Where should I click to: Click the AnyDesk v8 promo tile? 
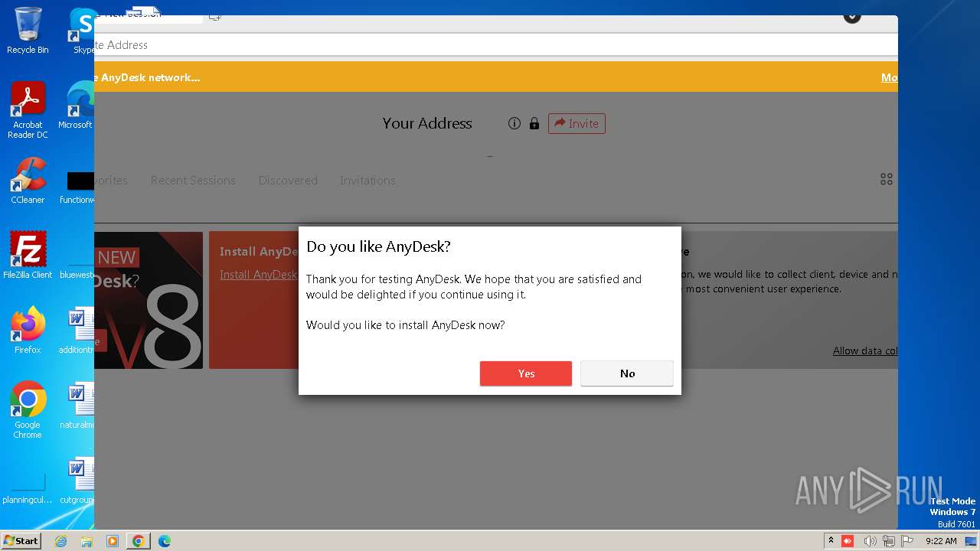click(x=149, y=300)
